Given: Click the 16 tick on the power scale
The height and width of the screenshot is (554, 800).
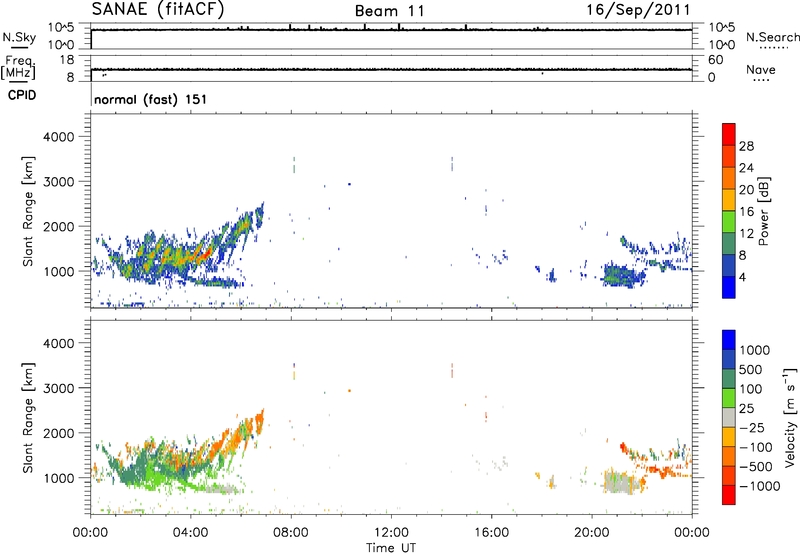Looking at the screenshot, I should (x=746, y=211).
